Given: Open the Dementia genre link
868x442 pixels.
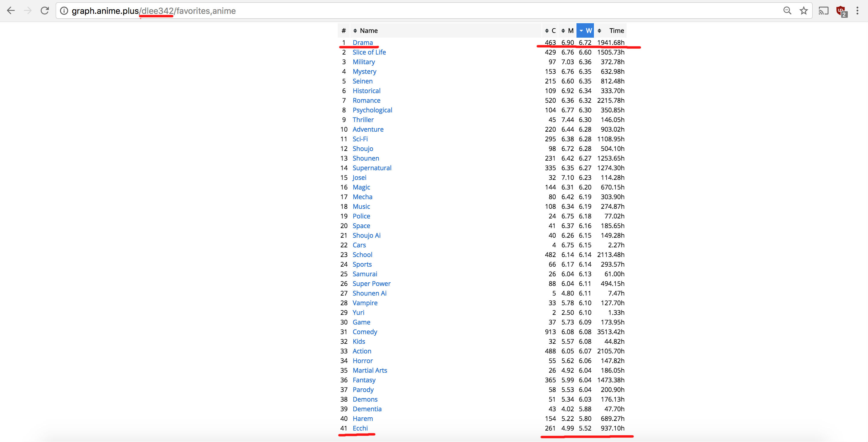Looking at the screenshot, I should [367, 409].
